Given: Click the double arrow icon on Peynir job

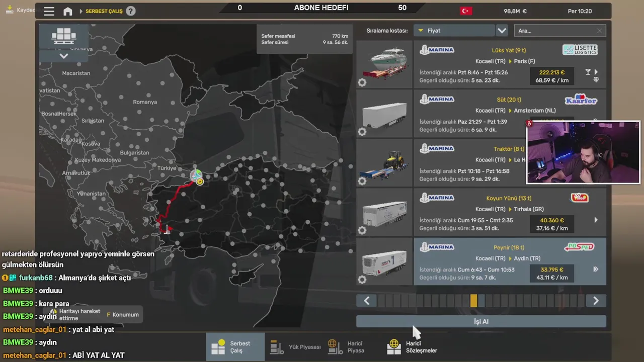Looking at the screenshot, I should click(596, 269).
